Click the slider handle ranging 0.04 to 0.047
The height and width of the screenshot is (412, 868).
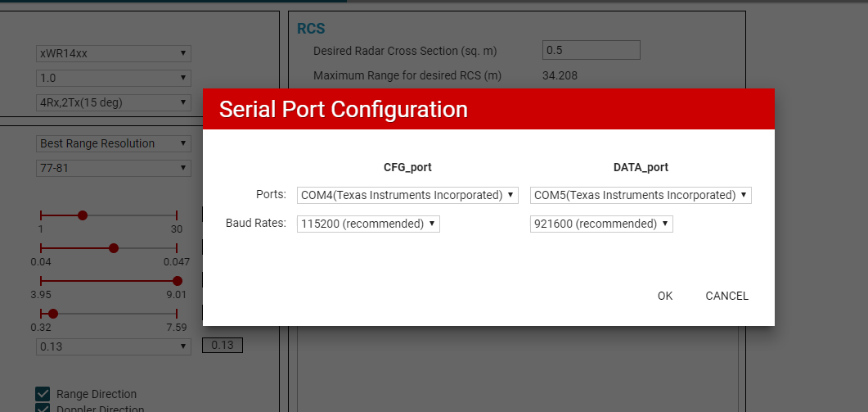click(x=114, y=248)
